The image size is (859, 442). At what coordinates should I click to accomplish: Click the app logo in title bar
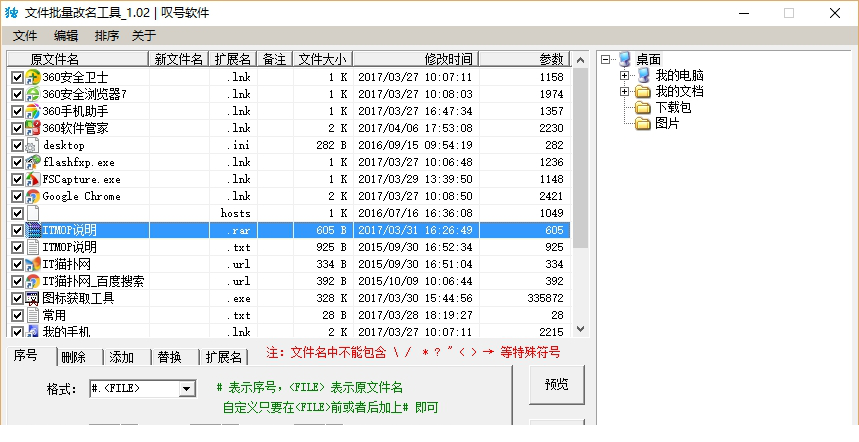tap(11, 13)
